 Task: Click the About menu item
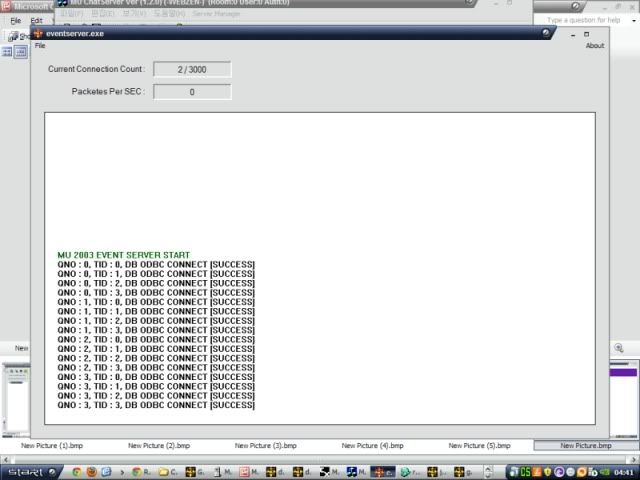pyautogui.click(x=594, y=46)
